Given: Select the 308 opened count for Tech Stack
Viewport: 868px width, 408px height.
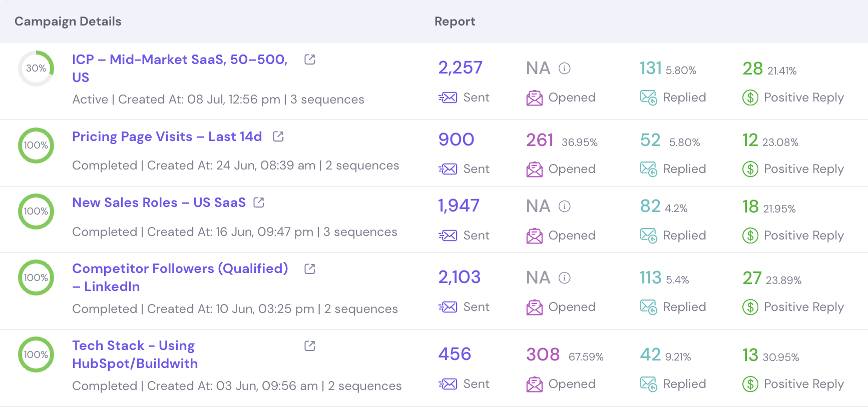Looking at the screenshot, I should tap(542, 354).
